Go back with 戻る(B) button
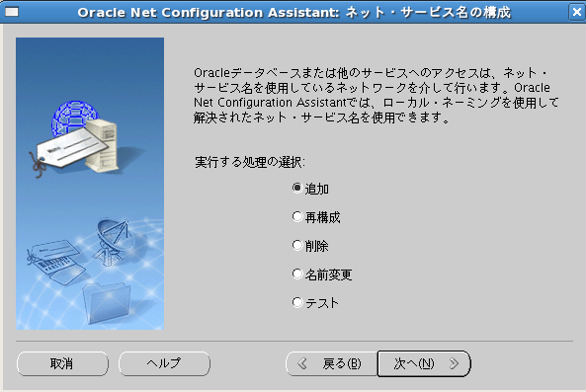This screenshot has width=586, height=392. pos(331,363)
